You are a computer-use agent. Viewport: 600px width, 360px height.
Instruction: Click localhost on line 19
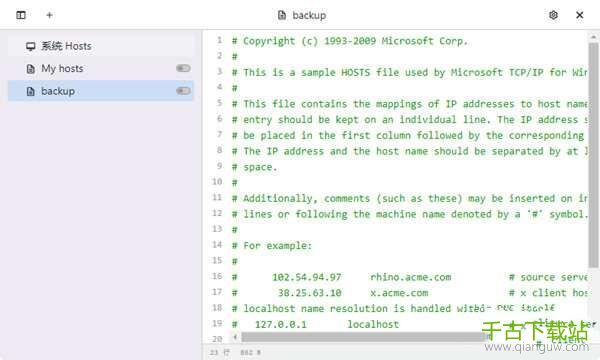coord(373,324)
